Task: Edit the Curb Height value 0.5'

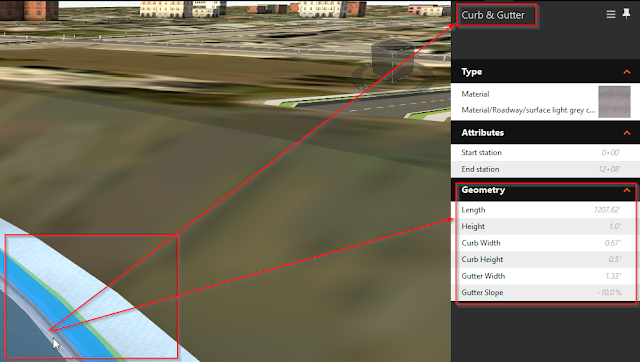Action: [x=615, y=260]
